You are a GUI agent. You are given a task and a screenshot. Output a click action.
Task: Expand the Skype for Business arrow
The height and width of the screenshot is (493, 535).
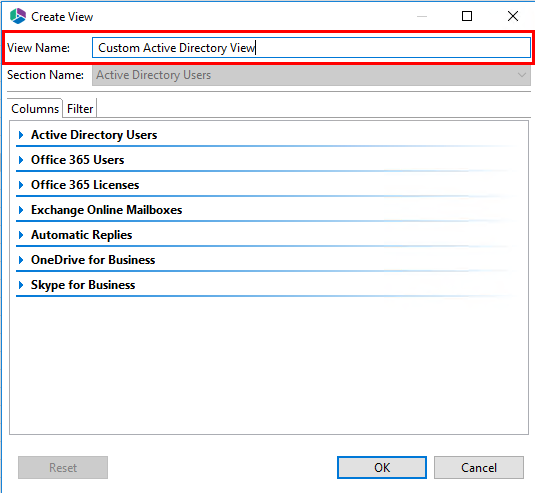(x=21, y=285)
